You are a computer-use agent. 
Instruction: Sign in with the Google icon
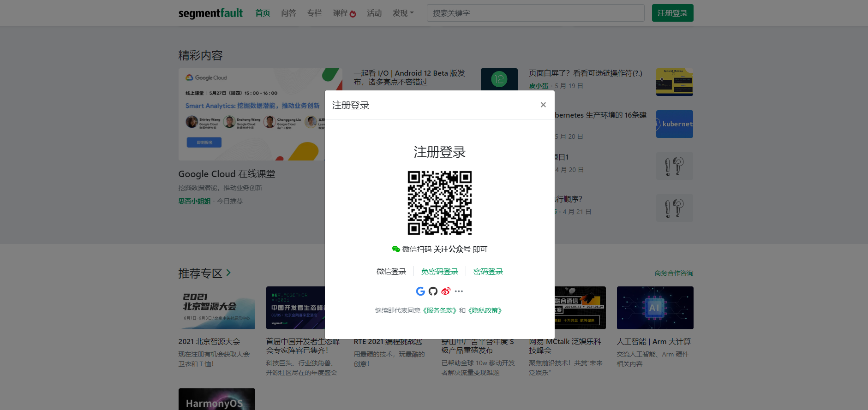tap(420, 291)
